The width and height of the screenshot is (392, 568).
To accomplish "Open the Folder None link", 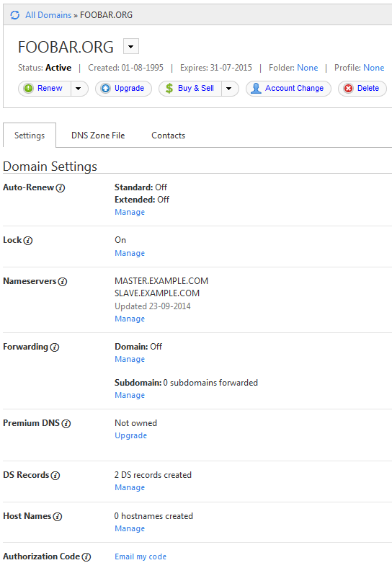I will tap(307, 68).
